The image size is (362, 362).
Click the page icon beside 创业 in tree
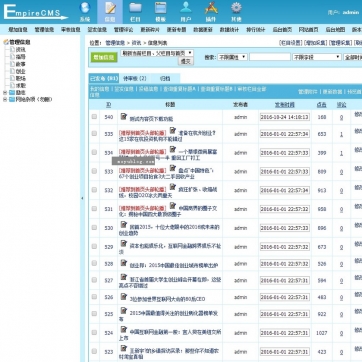13,71
